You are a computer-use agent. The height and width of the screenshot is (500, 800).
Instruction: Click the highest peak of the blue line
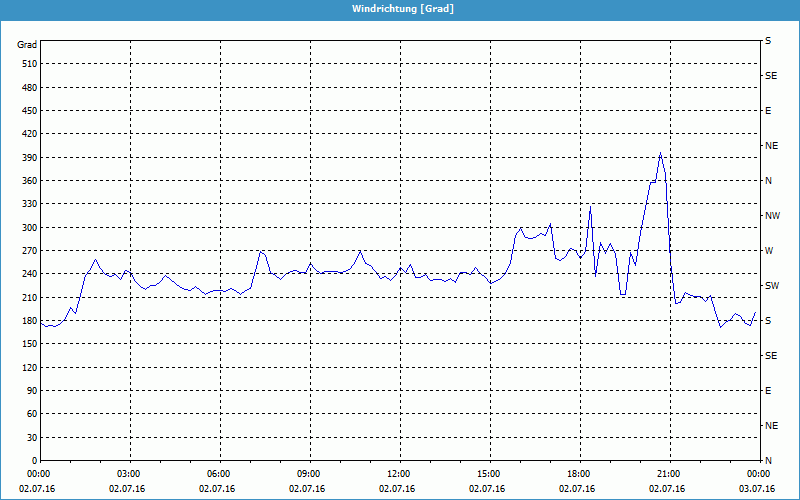[660, 153]
